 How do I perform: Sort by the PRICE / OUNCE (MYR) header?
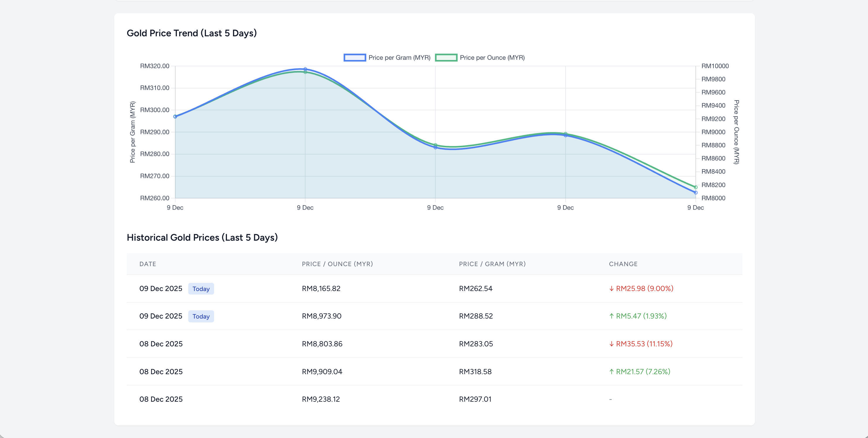click(x=337, y=264)
